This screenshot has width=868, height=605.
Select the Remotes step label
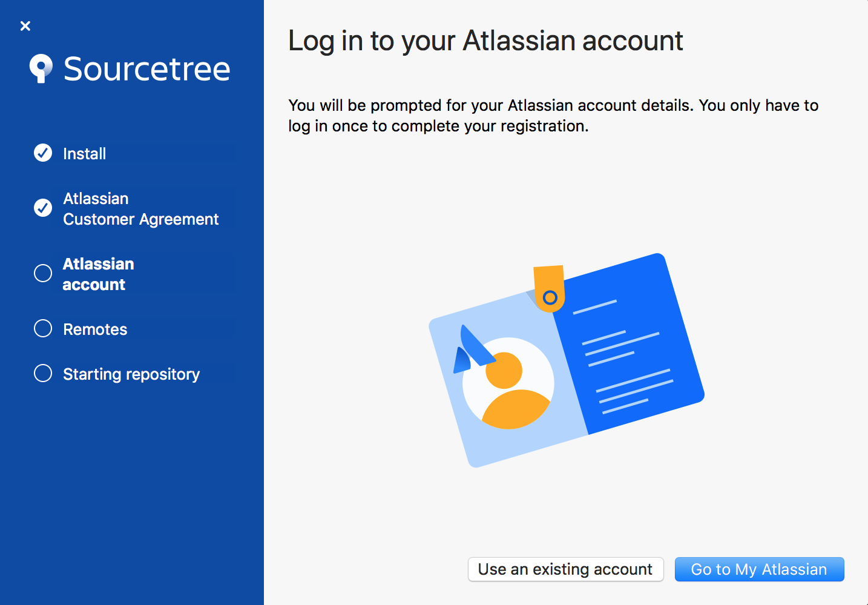(x=95, y=329)
